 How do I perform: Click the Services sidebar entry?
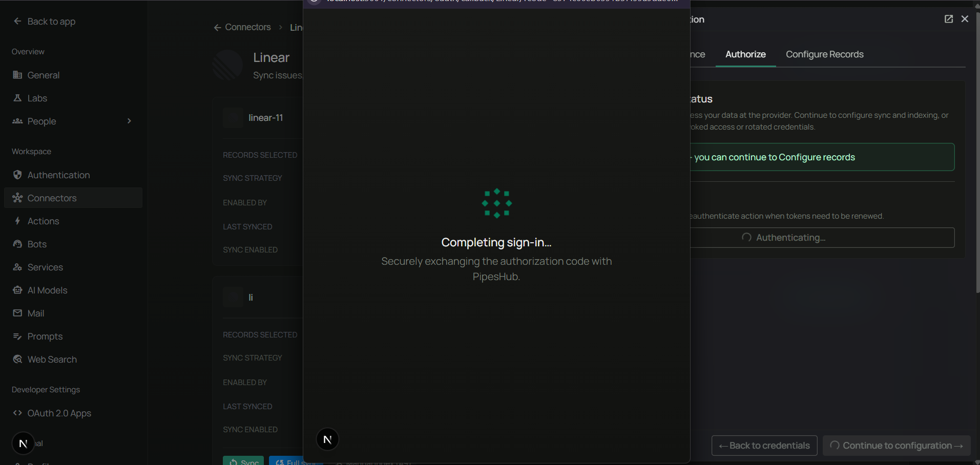pyautogui.click(x=73, y=267)
